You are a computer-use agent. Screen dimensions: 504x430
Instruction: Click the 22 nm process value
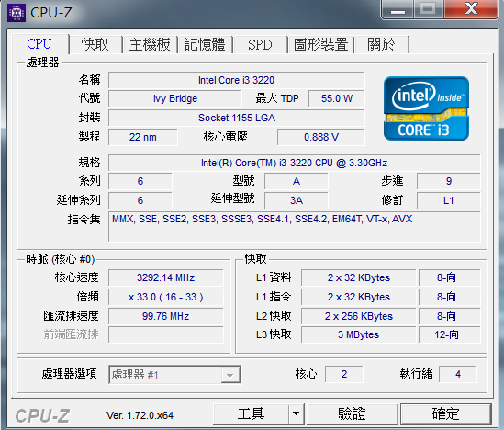coord(143,137)
